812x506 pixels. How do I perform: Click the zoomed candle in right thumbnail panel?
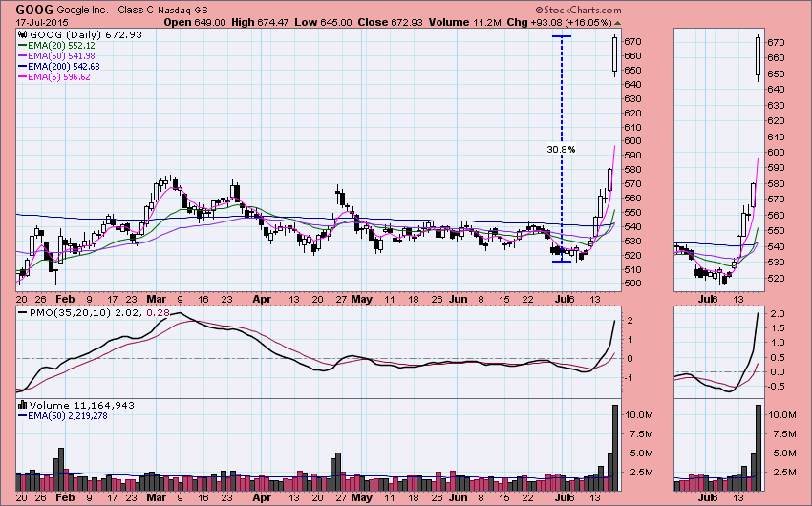pyautogui.click(x=758, y=55)
